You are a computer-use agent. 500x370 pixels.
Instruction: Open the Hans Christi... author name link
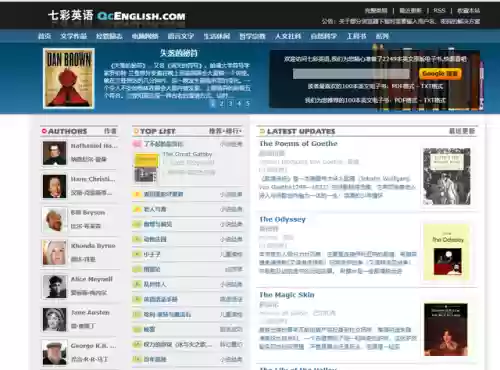pos(93,179)
